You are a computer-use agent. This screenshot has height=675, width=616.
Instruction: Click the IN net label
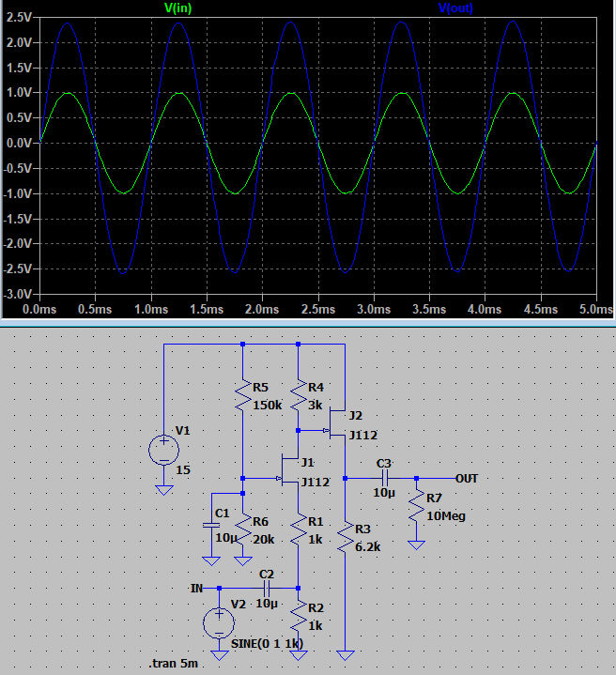[x=196, y=588]
